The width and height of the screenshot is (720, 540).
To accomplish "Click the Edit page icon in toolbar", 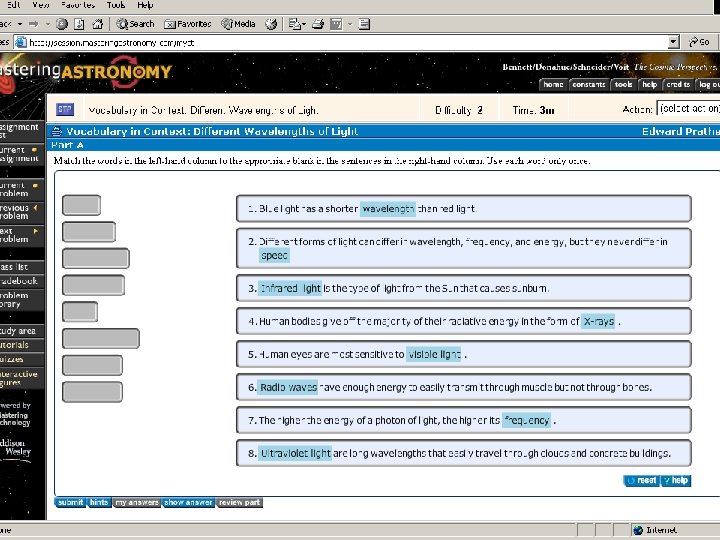I will [336, 24].
